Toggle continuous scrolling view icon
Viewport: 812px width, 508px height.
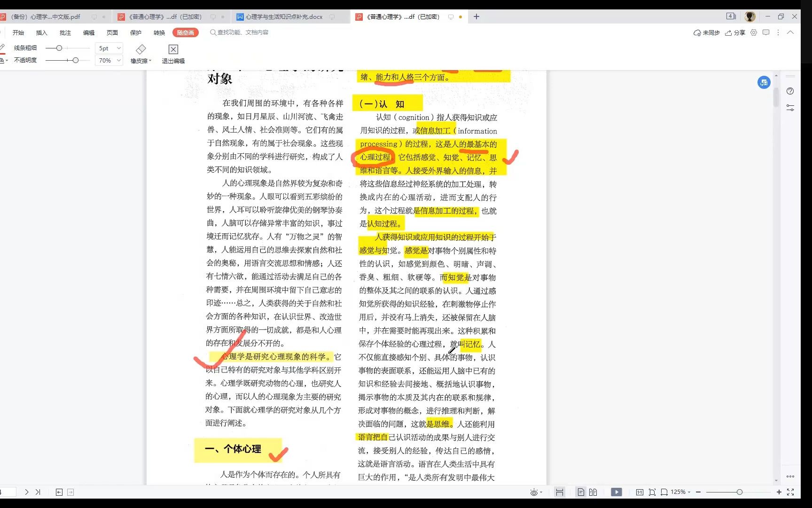(x=559, y=492)
